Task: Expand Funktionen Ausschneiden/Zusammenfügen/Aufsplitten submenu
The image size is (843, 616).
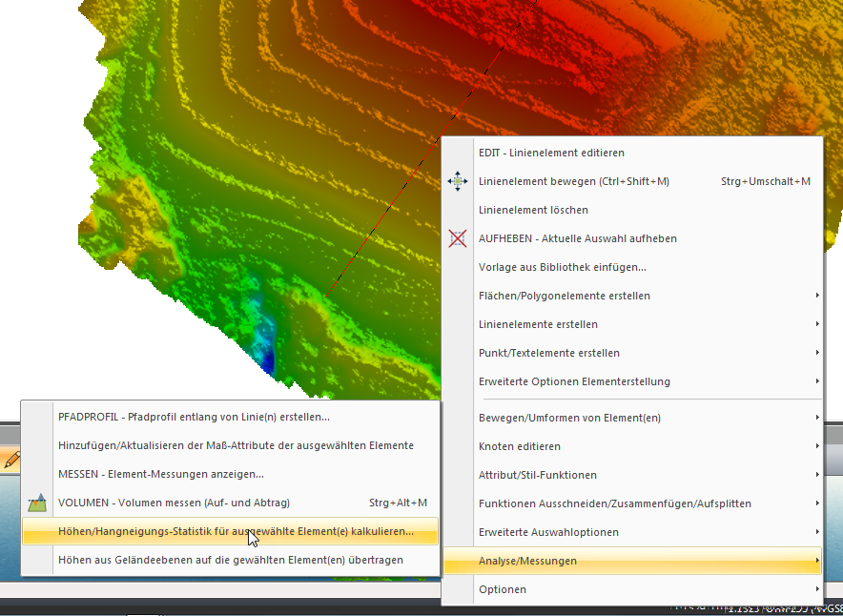Action: tap(632, 503)
